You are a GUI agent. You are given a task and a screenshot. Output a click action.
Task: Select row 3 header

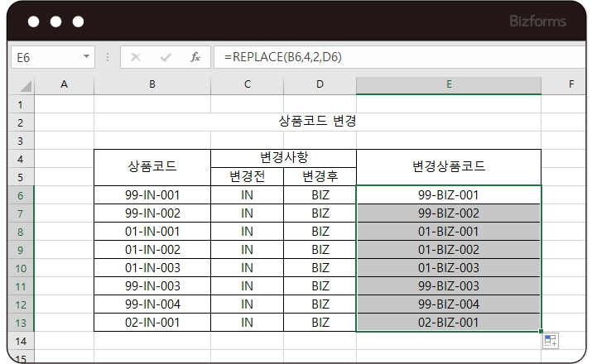(21, 141)
